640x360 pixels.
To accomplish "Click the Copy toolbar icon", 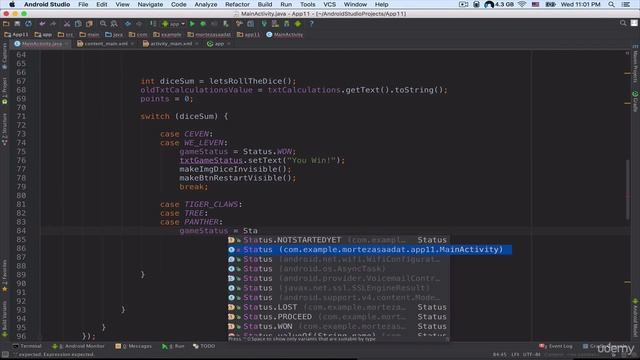I will (x=78, y=24).
